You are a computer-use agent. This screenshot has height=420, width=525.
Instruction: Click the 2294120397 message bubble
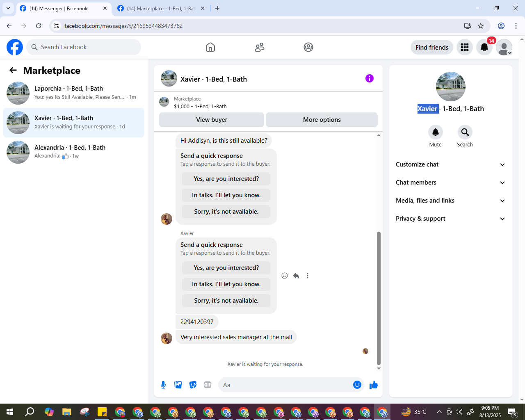197,322
